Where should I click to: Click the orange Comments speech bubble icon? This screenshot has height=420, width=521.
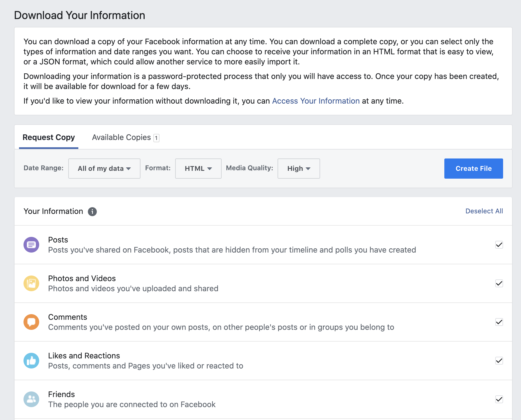31,322
